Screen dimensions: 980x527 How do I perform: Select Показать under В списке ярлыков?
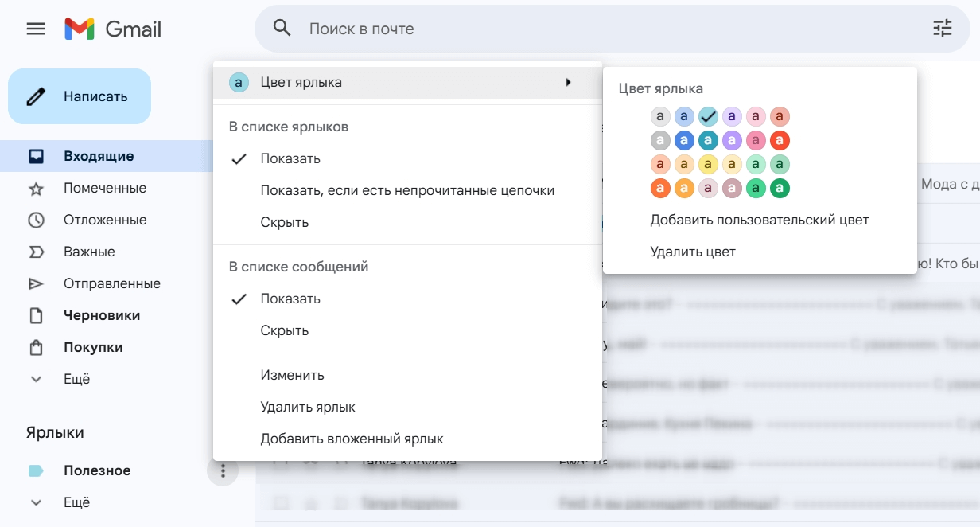click(290, 158)
